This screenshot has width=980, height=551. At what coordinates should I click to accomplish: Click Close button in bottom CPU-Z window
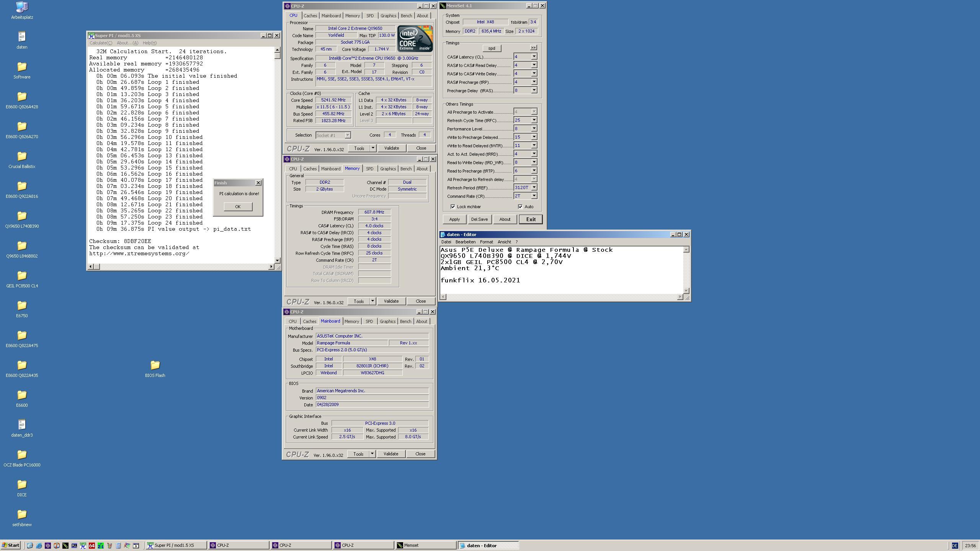pyautogui.click(x=420, y=454)
